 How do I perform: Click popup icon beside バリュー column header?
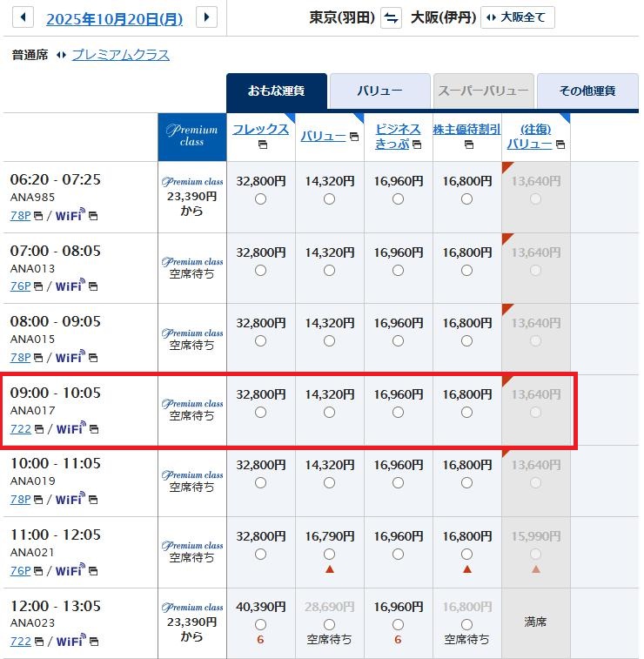(353, 137)
